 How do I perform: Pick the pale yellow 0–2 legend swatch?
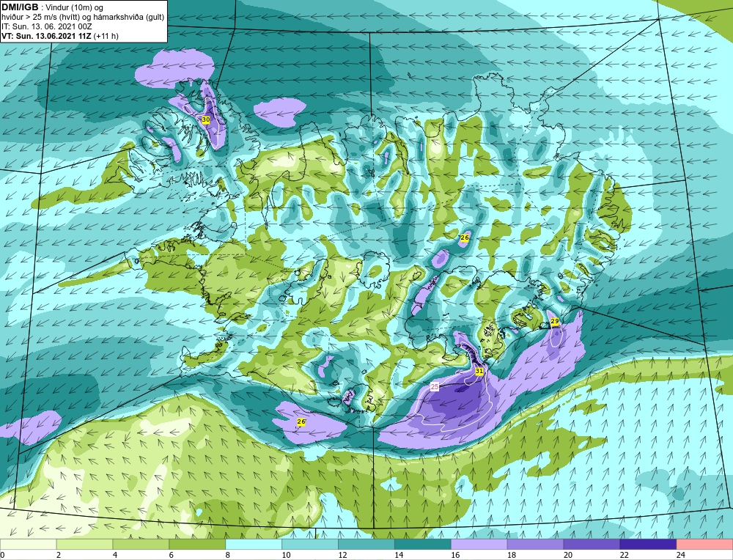click(x=29, y=544)
